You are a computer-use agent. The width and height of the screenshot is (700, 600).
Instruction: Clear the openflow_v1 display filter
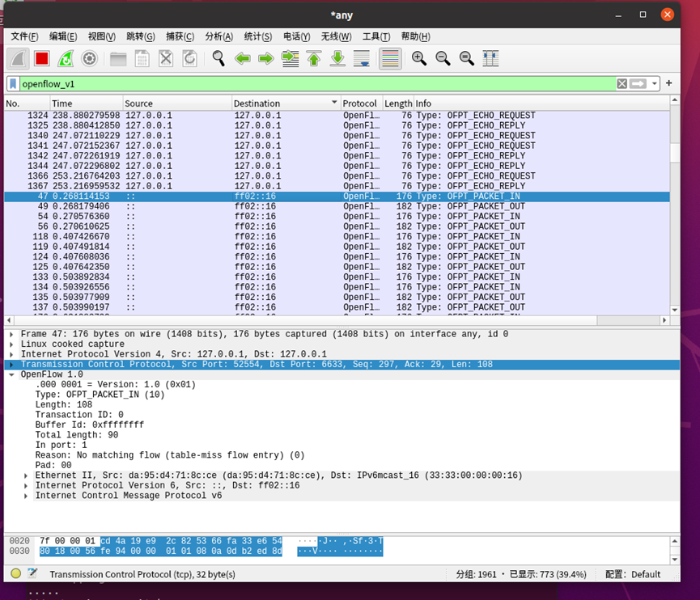[622, 83]
